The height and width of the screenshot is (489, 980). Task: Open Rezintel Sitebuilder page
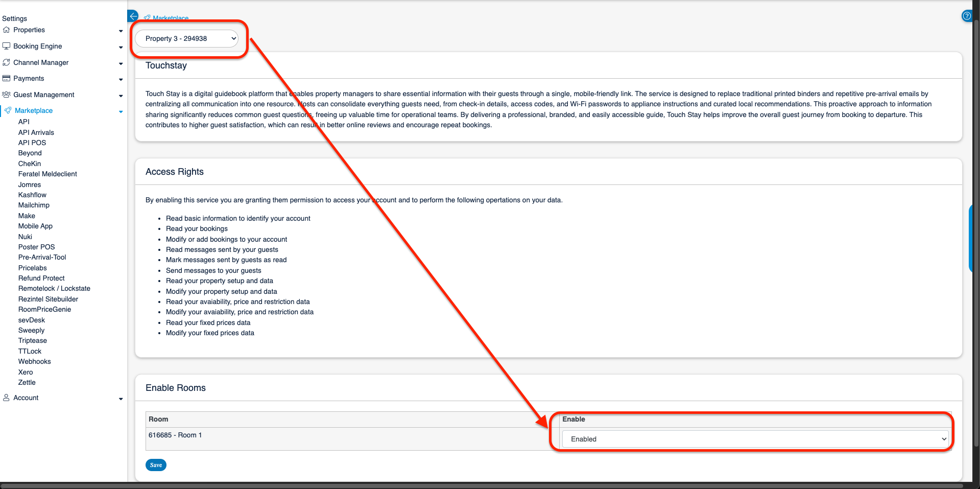point(48,299)
